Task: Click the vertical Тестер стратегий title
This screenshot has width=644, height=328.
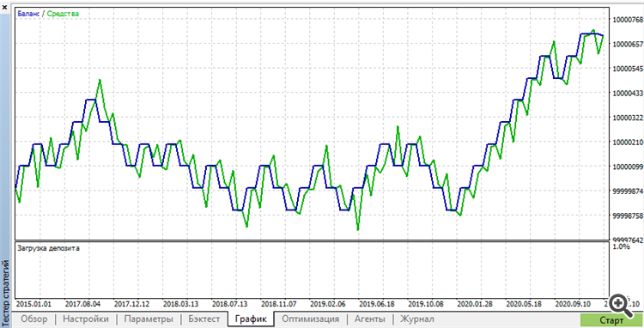Action: pyautogui.click(x=5, y=285)
